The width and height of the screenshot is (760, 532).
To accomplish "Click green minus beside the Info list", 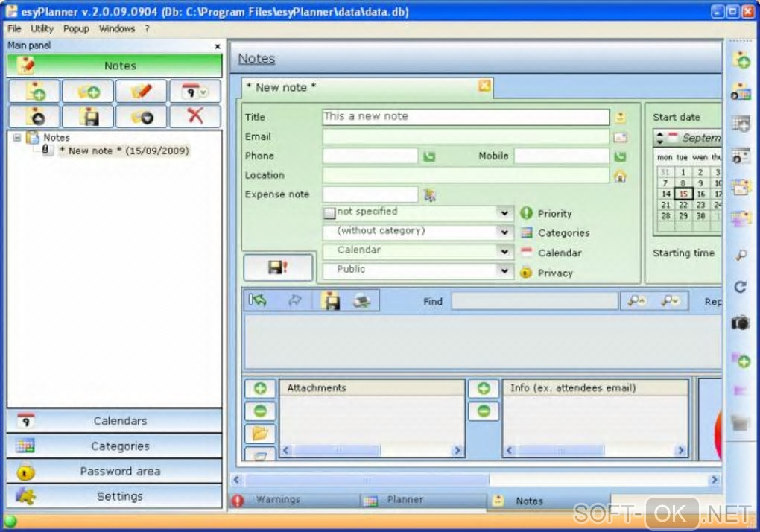I will coord(484,411).
